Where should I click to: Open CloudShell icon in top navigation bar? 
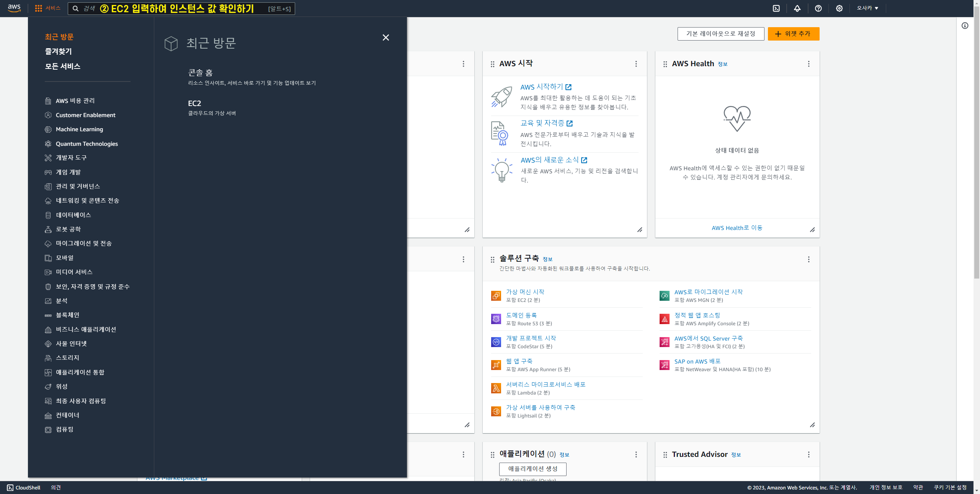point(776,8)
